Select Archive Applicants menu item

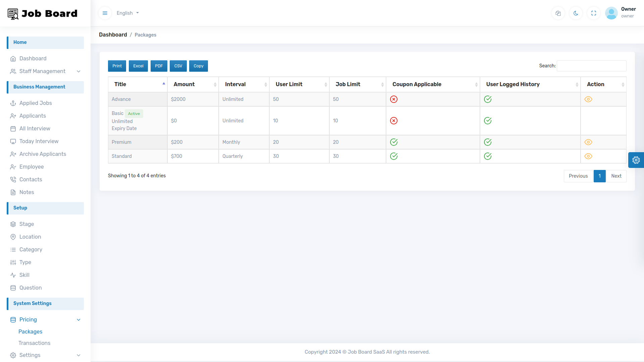click(x=43, y=154)
